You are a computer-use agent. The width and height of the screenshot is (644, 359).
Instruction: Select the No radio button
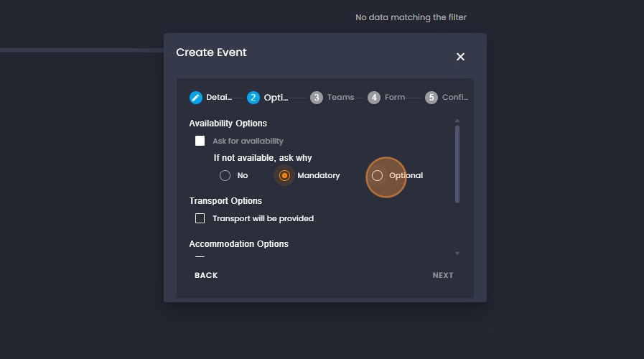tap(225, 175)
